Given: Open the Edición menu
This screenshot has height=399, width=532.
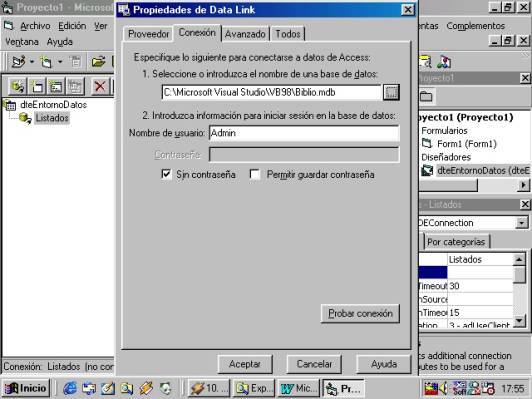Looking at the screenshot, I should click(x=72, y=26).
